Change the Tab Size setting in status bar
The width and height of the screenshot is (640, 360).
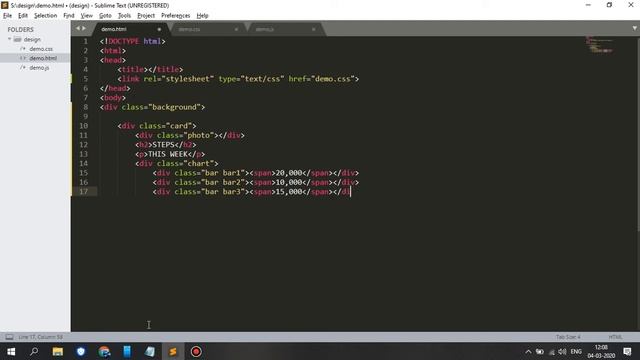tap(568, 337)
